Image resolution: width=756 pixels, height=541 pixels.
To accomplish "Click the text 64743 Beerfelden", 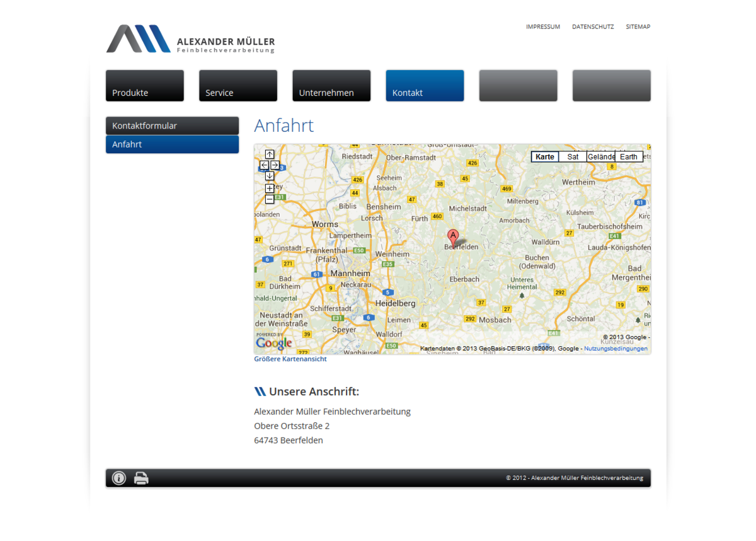I will 289,440.
